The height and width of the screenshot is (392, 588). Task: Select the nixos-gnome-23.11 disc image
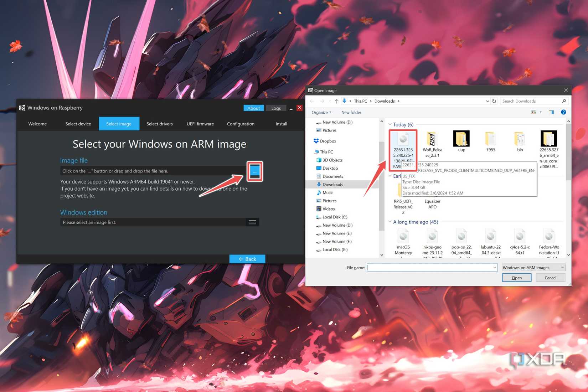(x=432, y=242)
